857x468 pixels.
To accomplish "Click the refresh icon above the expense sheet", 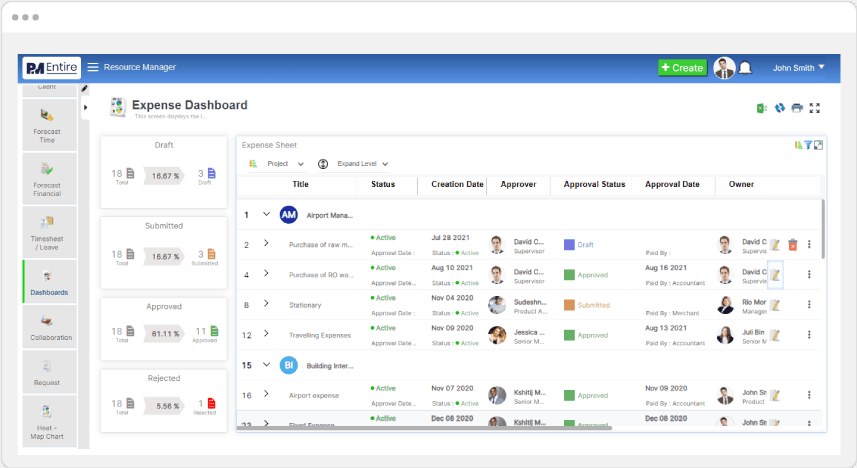I will coord(779,108).
